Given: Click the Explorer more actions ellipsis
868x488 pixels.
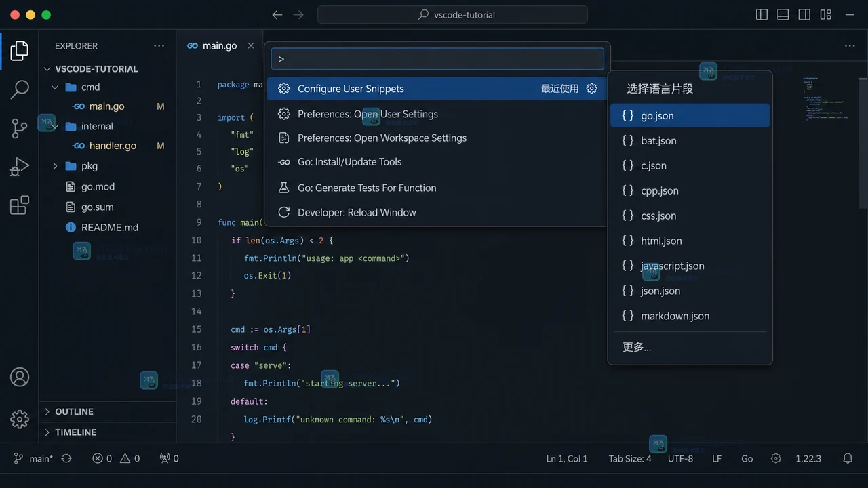Looking at the screenshot, I should click(159, 45).
